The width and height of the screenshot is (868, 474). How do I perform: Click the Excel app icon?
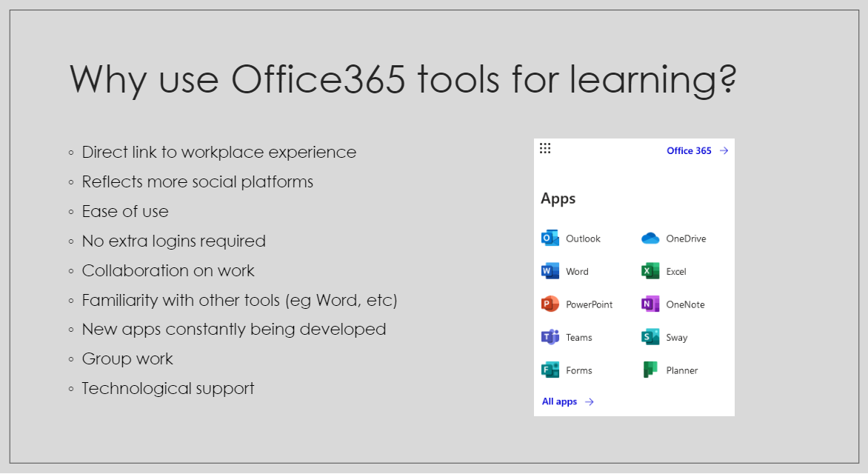650,271
